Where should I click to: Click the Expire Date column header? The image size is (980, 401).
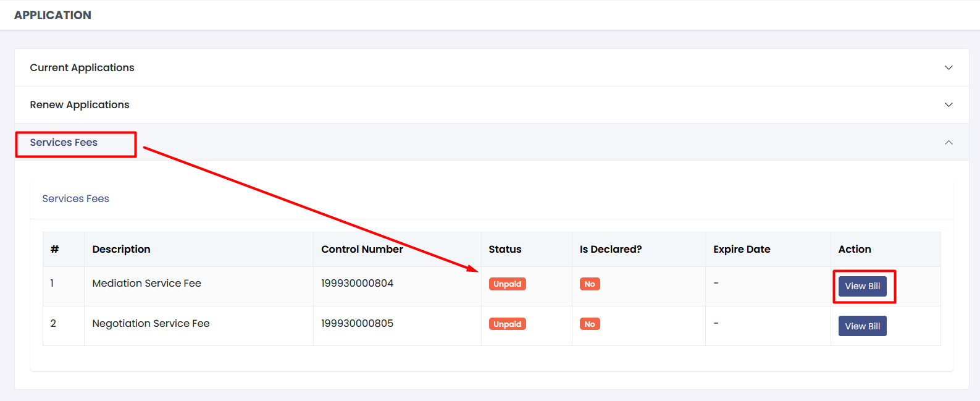[742, 249]
